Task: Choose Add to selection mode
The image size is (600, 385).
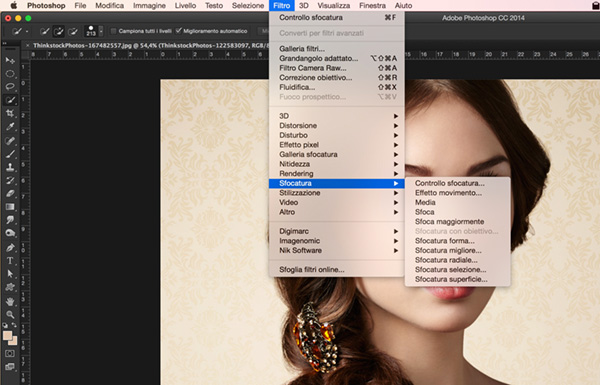Action: click(59, 31)
